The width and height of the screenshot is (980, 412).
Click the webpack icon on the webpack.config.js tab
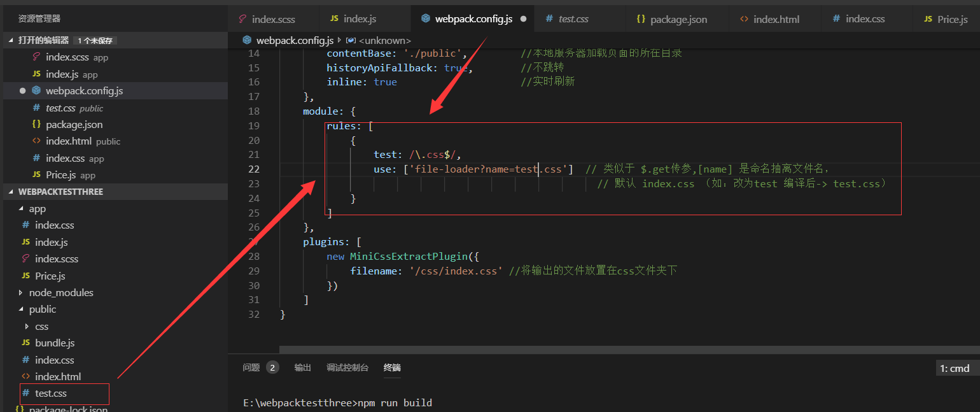pos(425,18)
